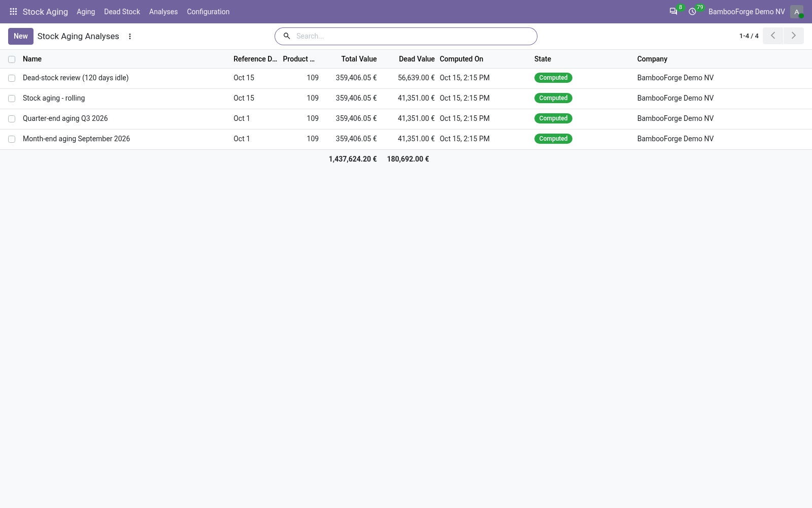
Task: Focus the Search input field
Action: [x=414, y=36]
